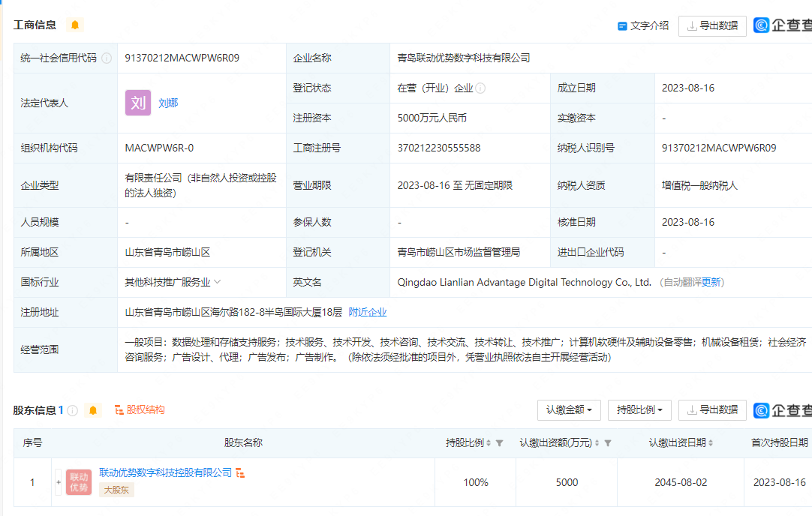Click the 企查查 logo in 股东信息 section
812x516 pixels.
[783, 410]
